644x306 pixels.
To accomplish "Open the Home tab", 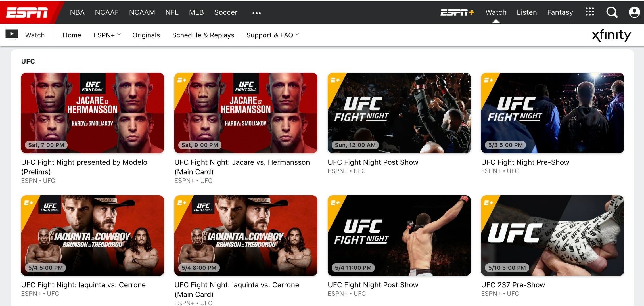I will click(72, 35).
